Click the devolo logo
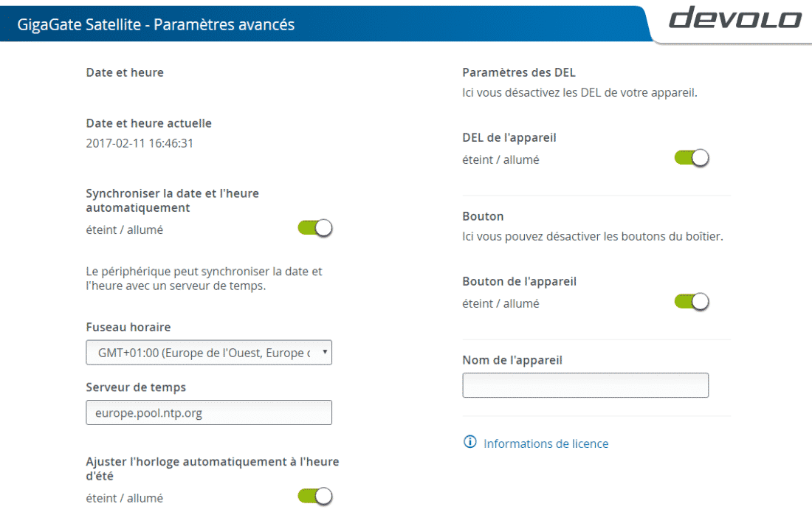 734,20
